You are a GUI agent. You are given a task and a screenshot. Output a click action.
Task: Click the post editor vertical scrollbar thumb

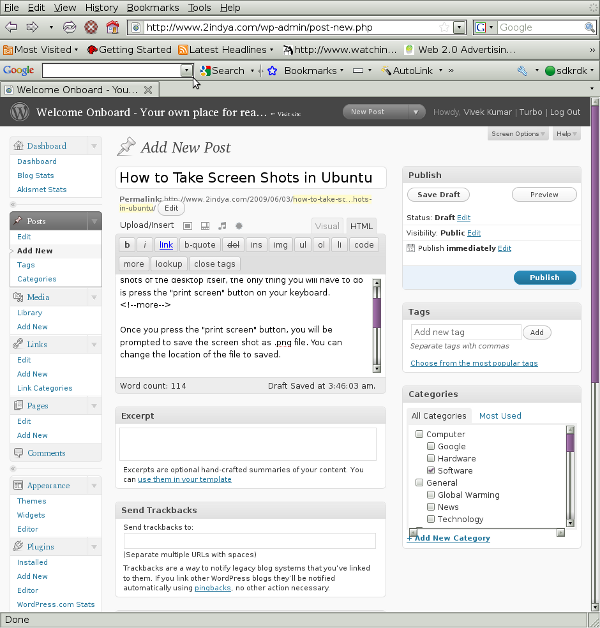pos(377,313)
